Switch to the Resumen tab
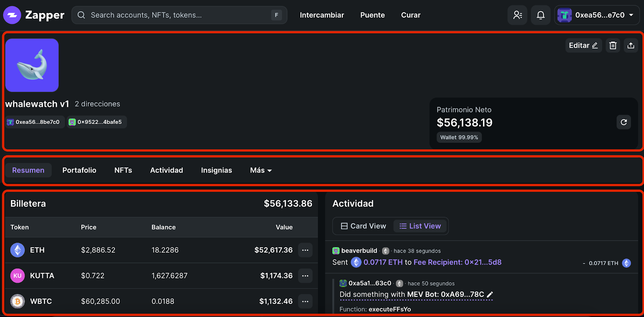Screen dimensions: 644x317 (x=28, y=170)
